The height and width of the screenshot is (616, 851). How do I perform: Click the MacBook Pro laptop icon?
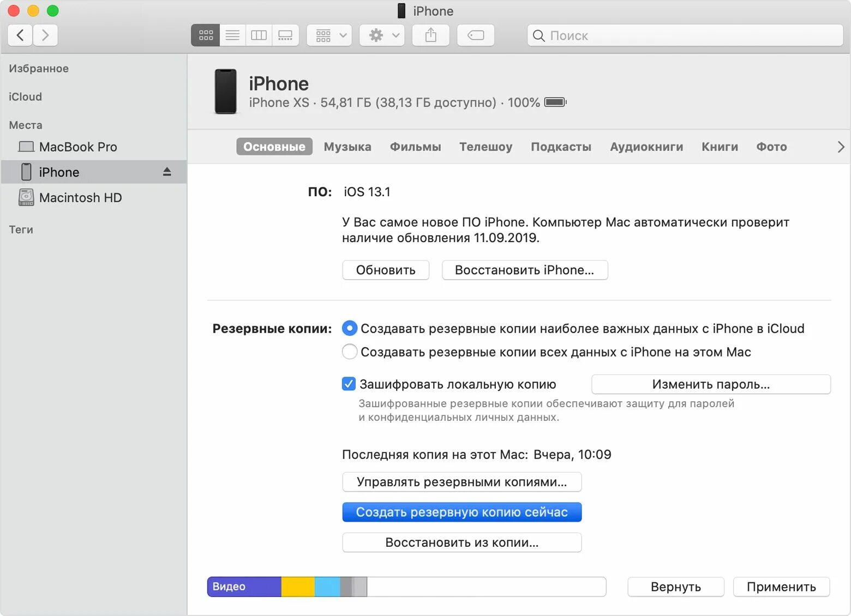click(26, 147)
